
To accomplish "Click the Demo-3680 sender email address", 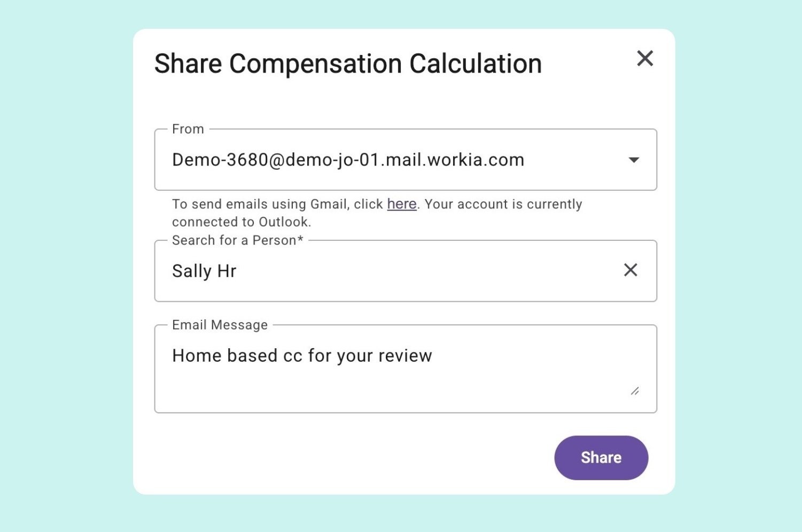I will click(x=348, y=160).
